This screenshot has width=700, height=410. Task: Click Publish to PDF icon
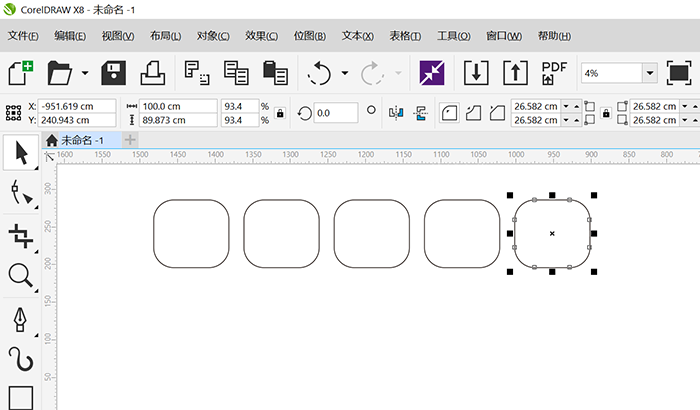point(552,73)
